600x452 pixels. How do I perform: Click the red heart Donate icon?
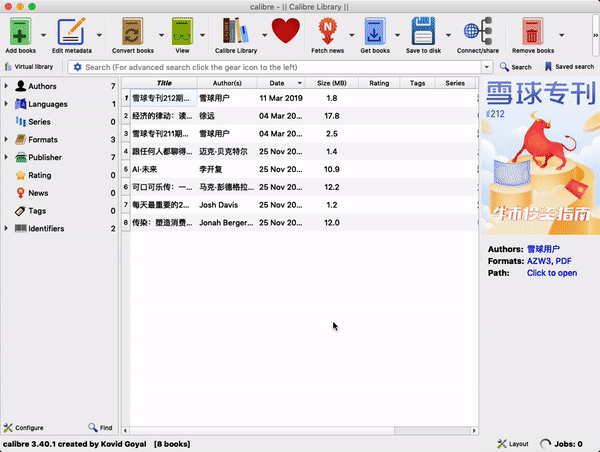[x=285, y=31]
